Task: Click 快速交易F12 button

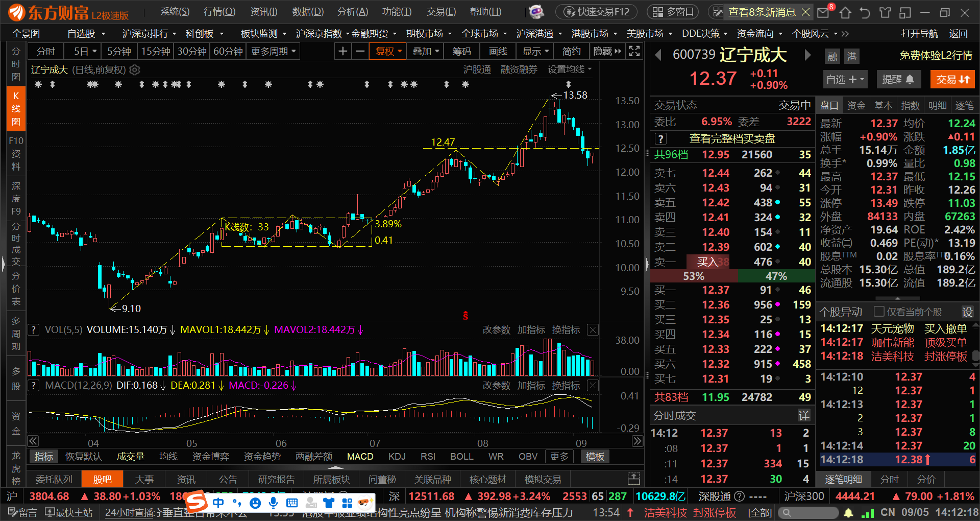Action: pos(596,12)
